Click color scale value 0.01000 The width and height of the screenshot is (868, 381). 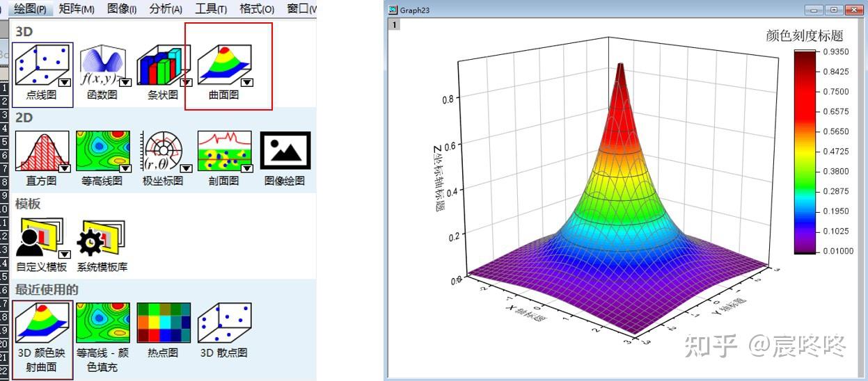[838, 252]
